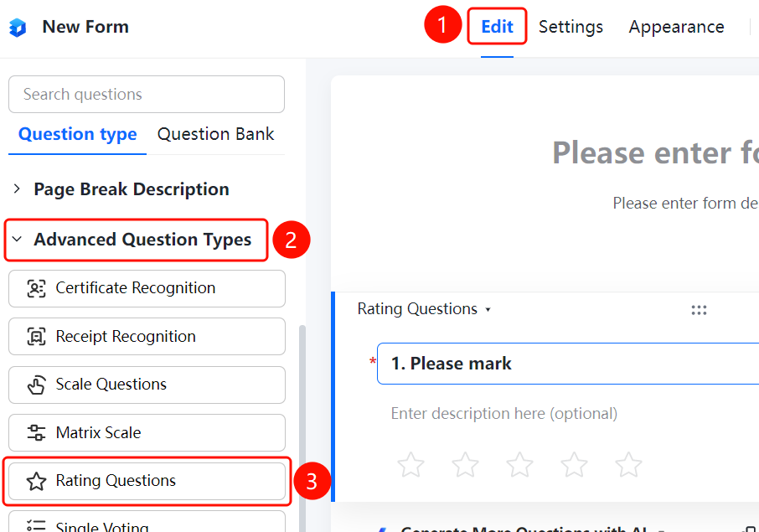Click the form description placeholder text
This screenshot has height=532, width=759.
point(685,204)
